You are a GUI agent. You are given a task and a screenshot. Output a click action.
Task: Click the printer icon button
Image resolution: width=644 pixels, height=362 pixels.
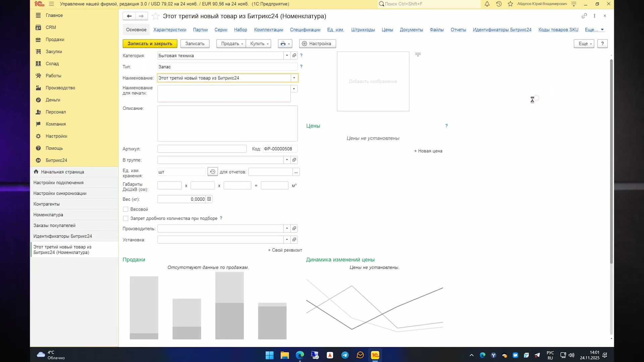[x=285, y=44]
